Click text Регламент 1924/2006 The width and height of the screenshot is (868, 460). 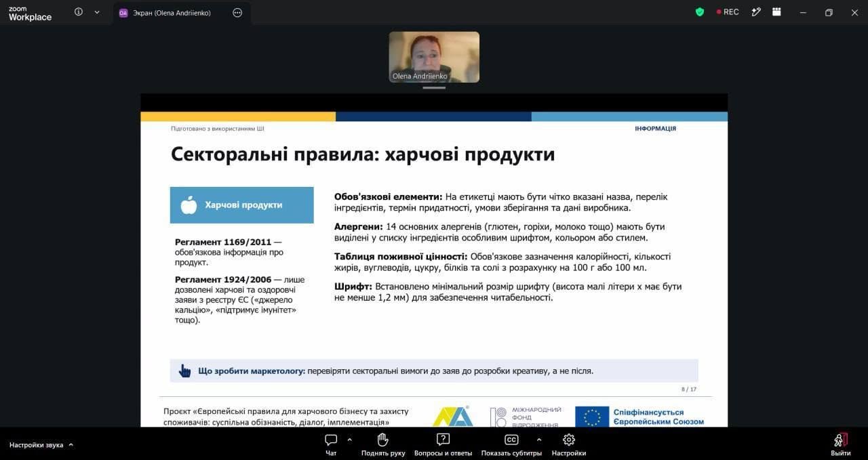223,279
